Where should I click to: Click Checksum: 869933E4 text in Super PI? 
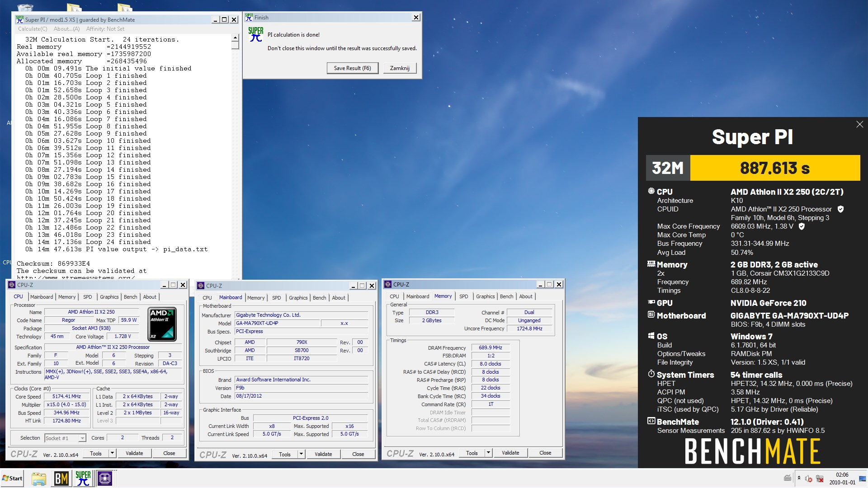[53, 263]
